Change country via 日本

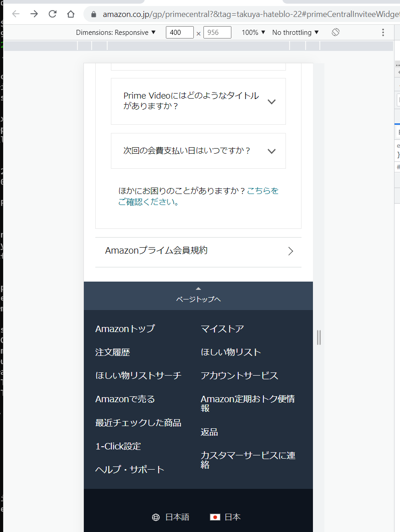point(233,517)
